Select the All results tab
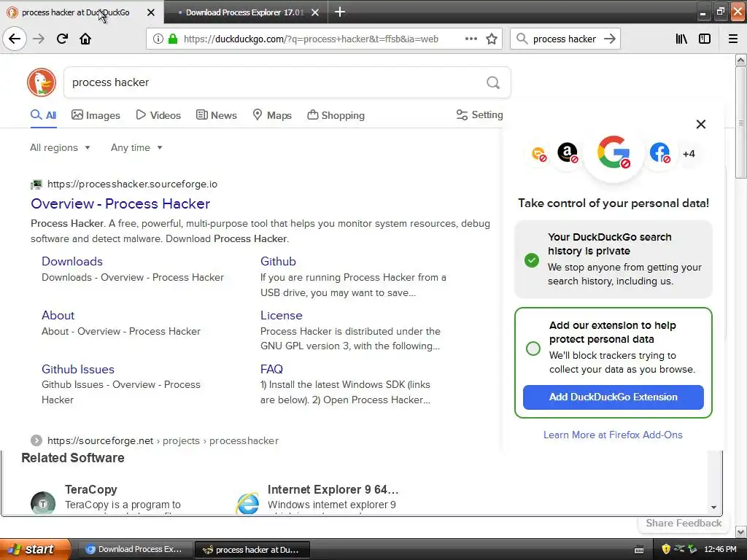The height and width of the screenshot is (560, 747). (43, 115)
